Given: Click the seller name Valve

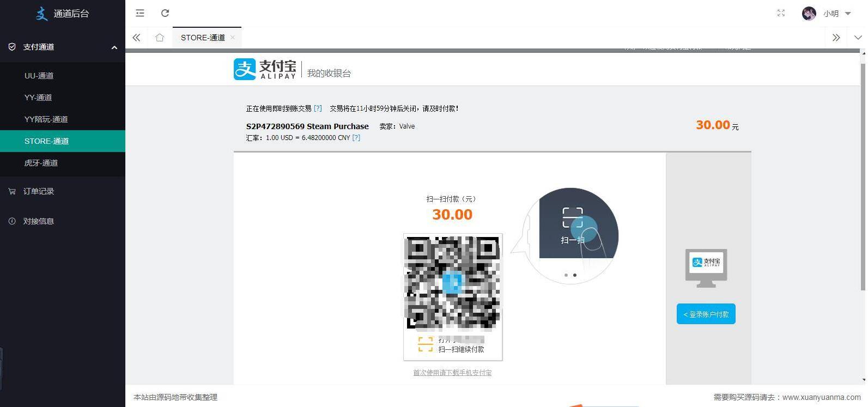Looking at the screenshot, I should click(x=407, y=126).
